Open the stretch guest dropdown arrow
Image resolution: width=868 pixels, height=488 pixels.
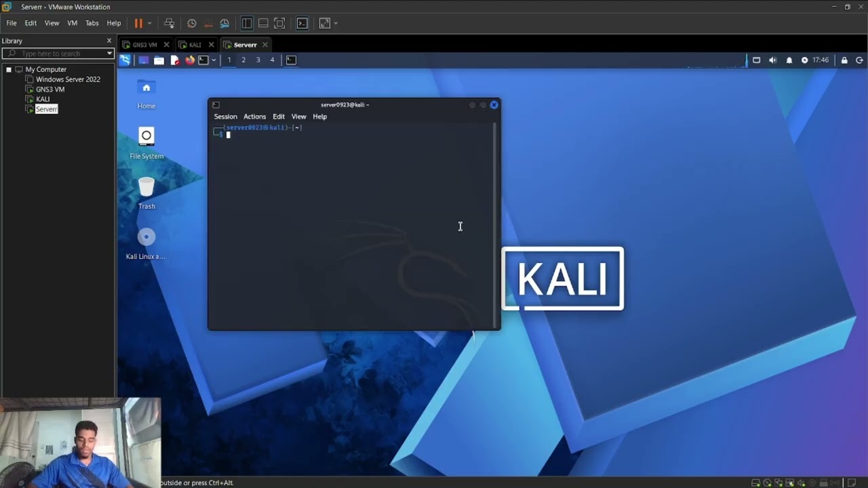[x=336, y=23]
